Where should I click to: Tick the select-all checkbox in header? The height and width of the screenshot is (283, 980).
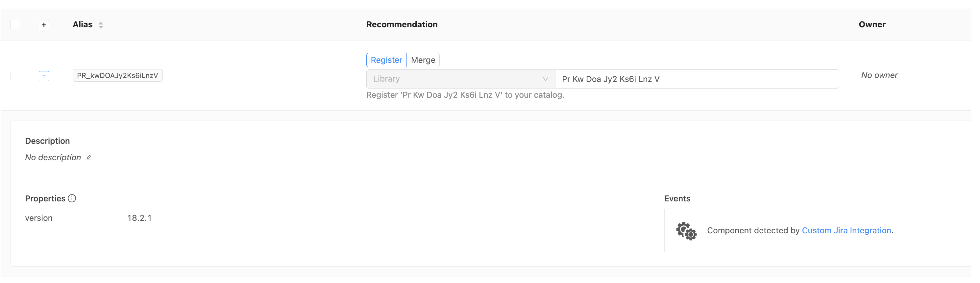click(x=15, y=25)
